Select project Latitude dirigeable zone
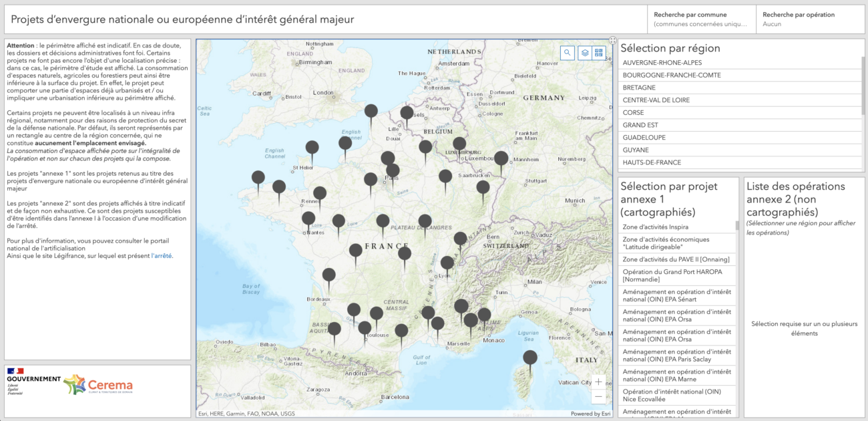 (x=677, y=243)
